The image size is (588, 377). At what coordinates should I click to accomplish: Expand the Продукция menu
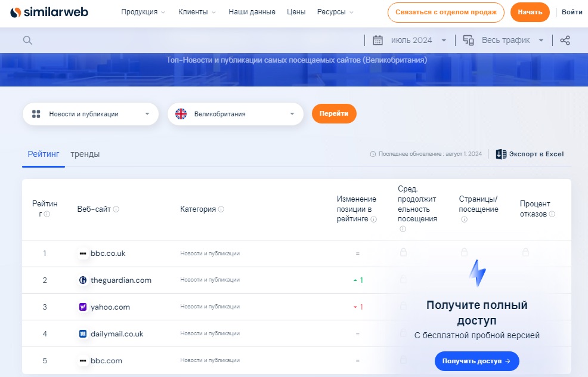pyautogui.click(x=143, y=12)
